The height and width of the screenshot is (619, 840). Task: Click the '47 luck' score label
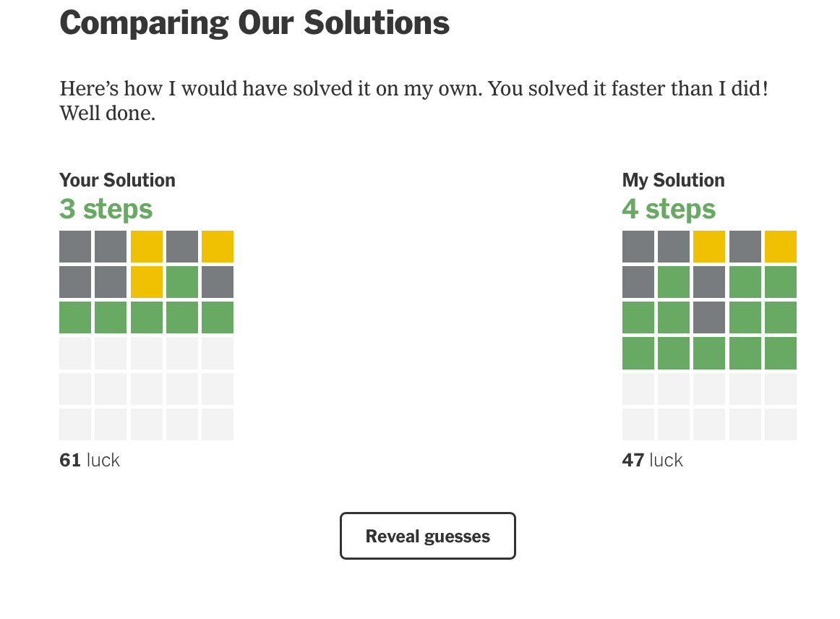tap(652, 460)
